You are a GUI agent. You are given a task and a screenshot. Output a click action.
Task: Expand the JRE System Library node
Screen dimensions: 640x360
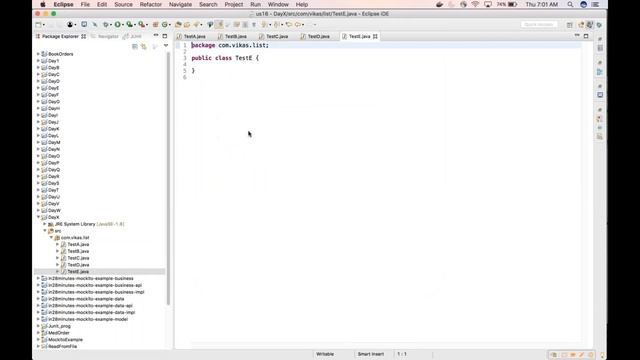click(x=45, y=224)
